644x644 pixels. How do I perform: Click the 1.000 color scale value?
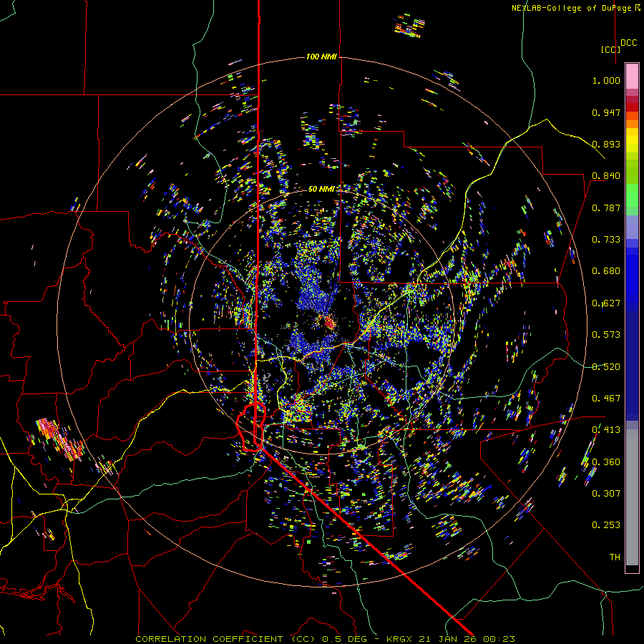(606, 80)
